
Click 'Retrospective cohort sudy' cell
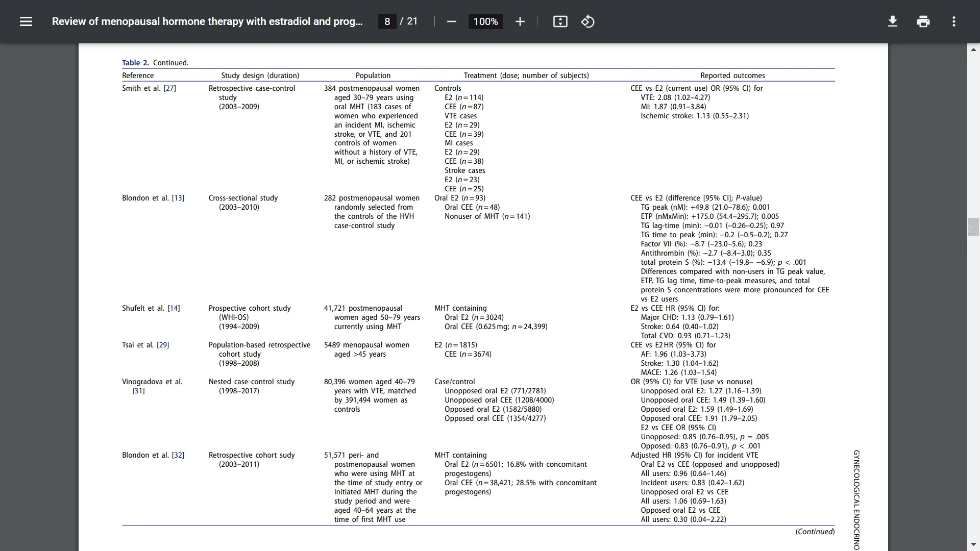click(x=252, y=455)
